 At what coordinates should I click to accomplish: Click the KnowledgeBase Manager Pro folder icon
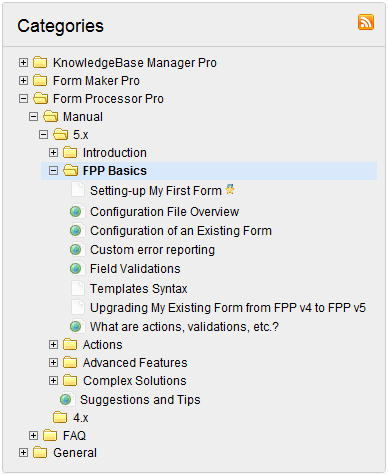tap(40, 62)
